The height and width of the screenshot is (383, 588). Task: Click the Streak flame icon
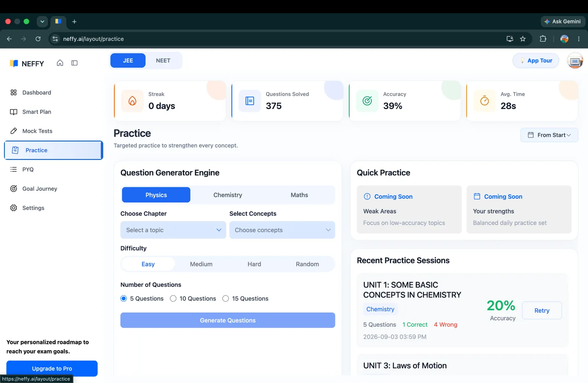click(x=132, y=101)
